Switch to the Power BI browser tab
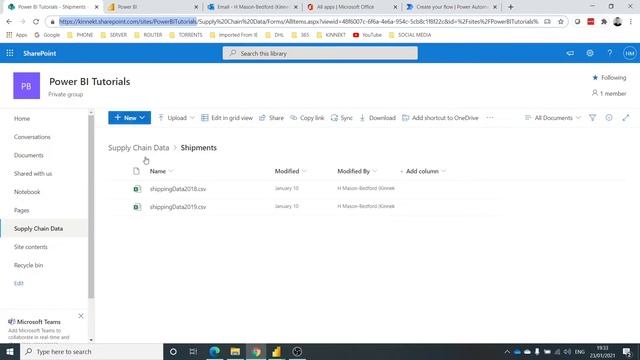640x360 pixels. point(153,7)
